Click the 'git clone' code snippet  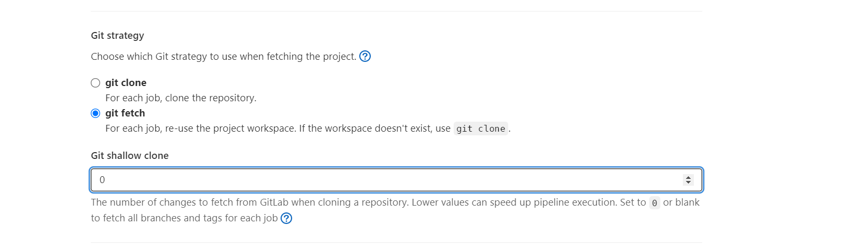[x=481, y=129]
